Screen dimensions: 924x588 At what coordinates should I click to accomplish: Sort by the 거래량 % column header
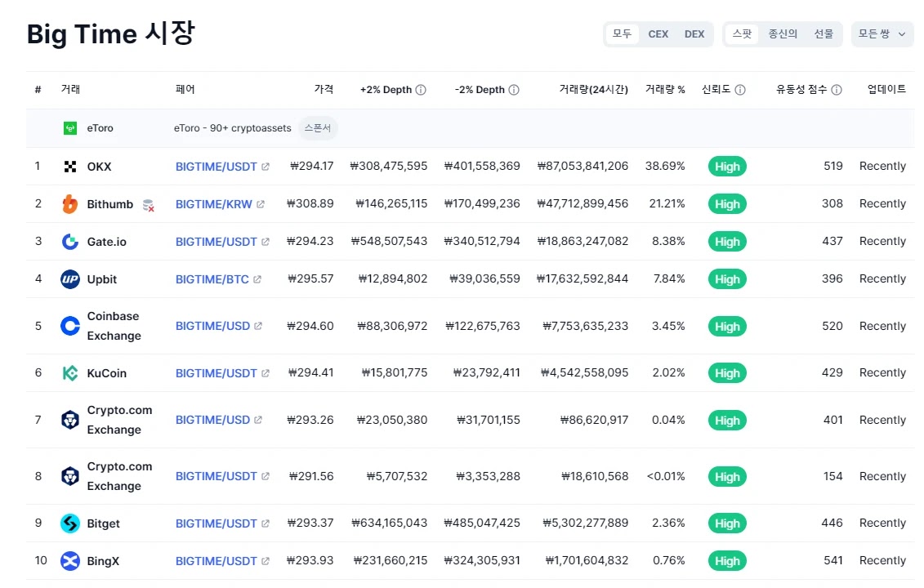tap(665, 89)
